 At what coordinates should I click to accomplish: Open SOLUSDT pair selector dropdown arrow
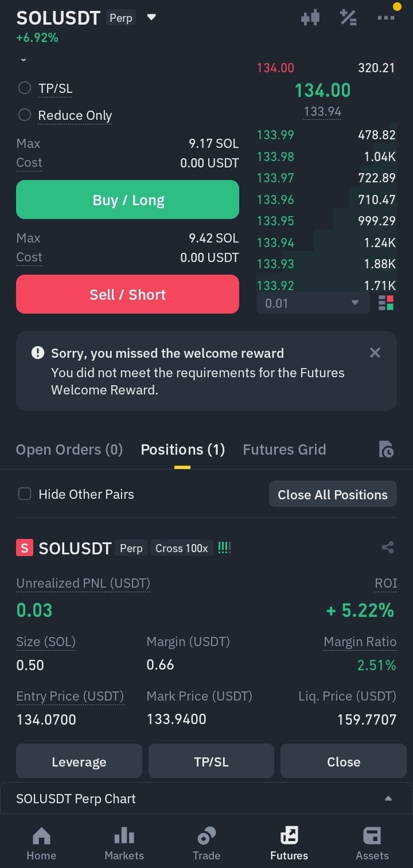pos(151,18)
